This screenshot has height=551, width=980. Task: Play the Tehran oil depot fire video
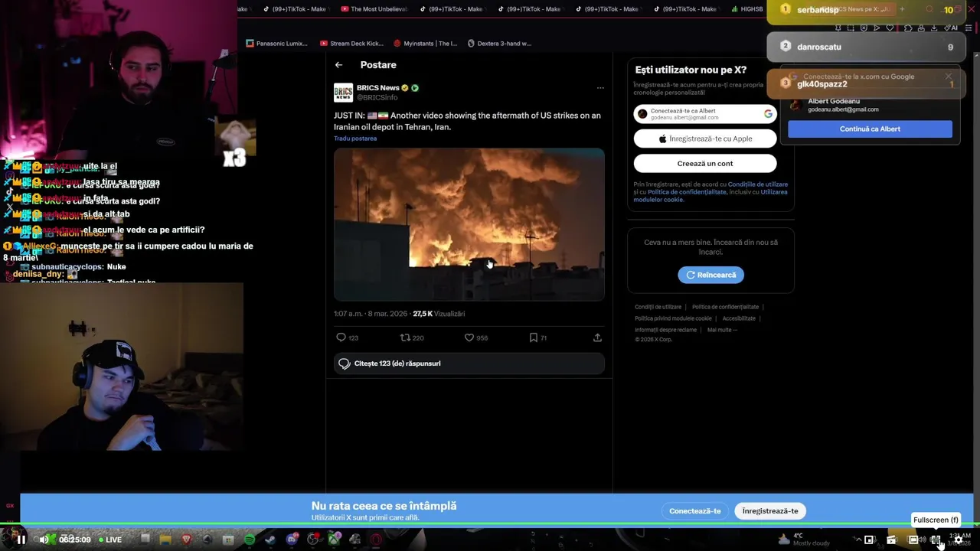point(469,224)
